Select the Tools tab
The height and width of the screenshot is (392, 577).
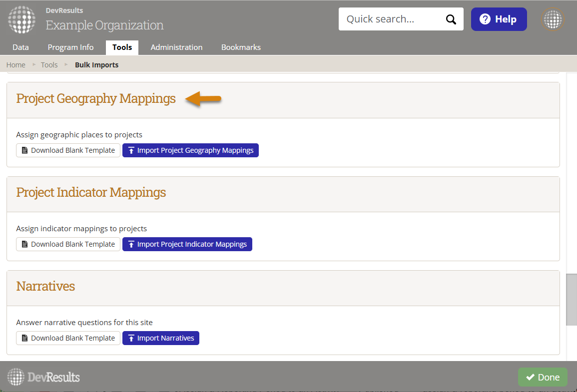pos(122,47)
